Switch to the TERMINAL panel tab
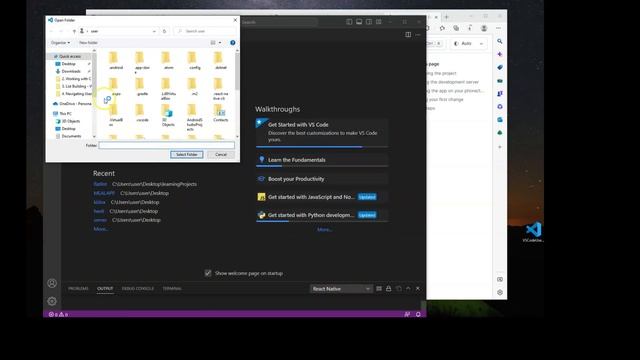640x360 pixels. (x=172, y=289)
